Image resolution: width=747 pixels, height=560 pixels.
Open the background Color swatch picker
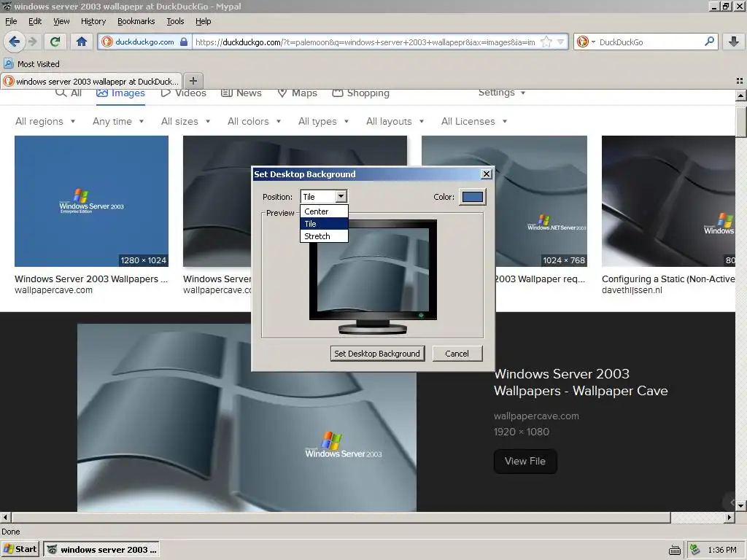[473, 197]
